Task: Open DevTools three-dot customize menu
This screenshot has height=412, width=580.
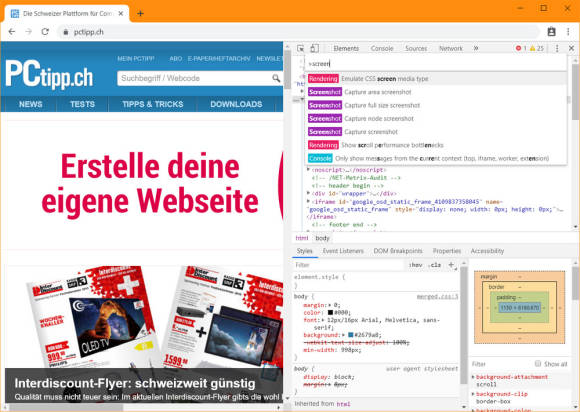Action: pyautogui.click(x=557, y=48)
